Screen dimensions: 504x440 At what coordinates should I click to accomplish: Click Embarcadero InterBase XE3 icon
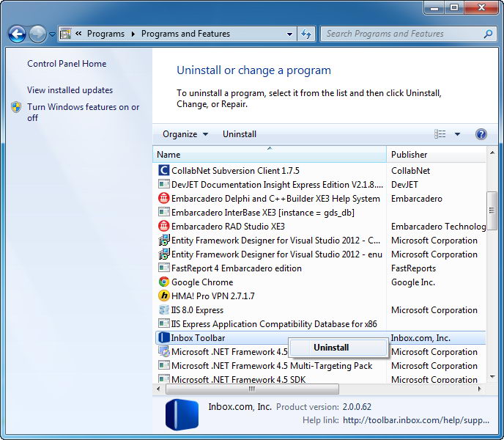(164, 213)
